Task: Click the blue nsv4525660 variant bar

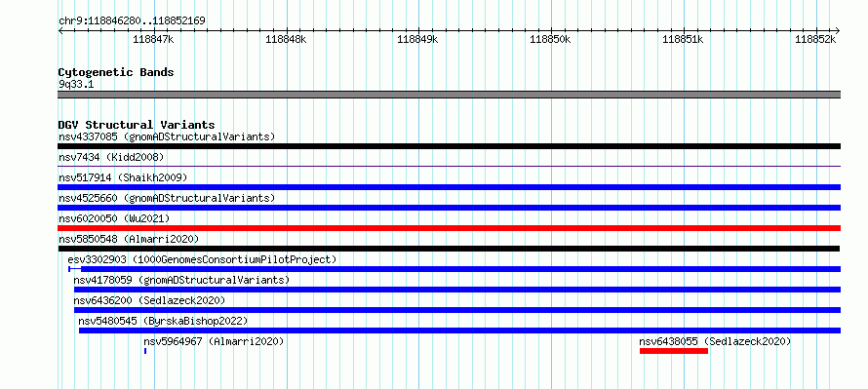Action: pyautogui.click(x=449, y=208)
